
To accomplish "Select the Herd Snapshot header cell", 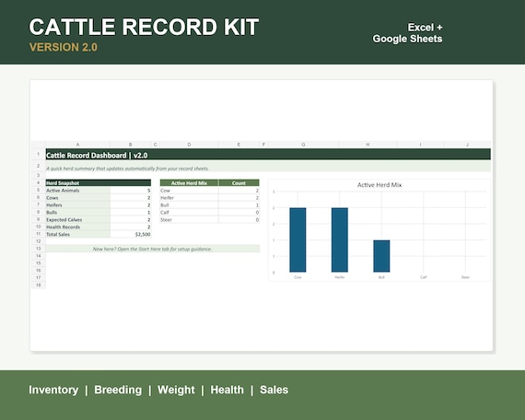I will (x=99, y=183).
